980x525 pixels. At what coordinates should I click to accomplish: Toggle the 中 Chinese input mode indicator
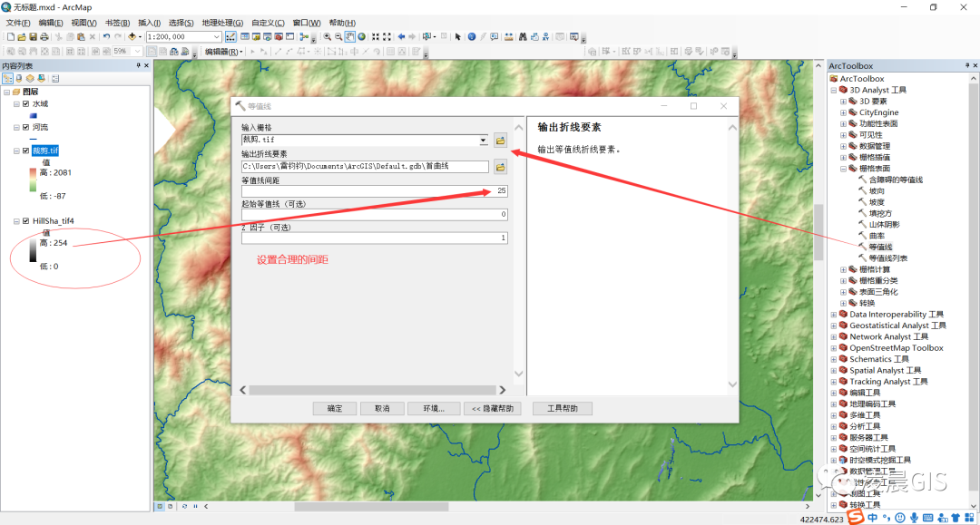[873, 518]
